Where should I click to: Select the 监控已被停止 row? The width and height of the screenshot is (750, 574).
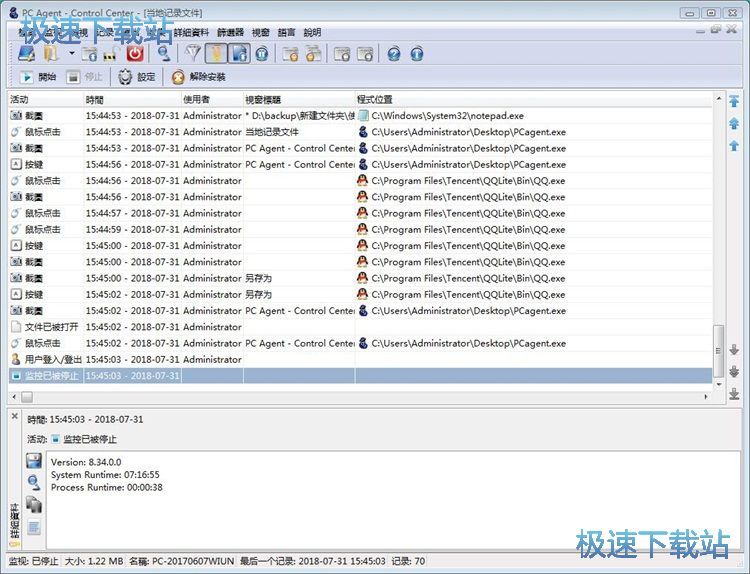[x=360, y=376]
